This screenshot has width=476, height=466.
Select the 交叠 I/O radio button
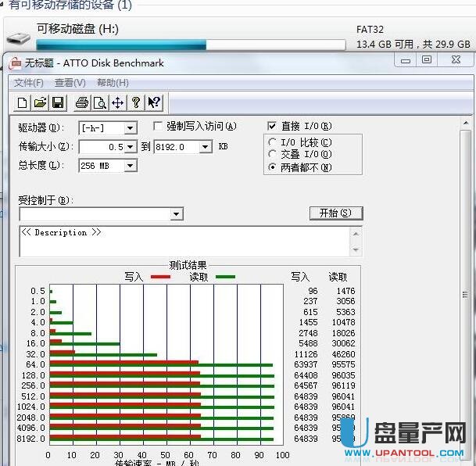pos(272,155)
